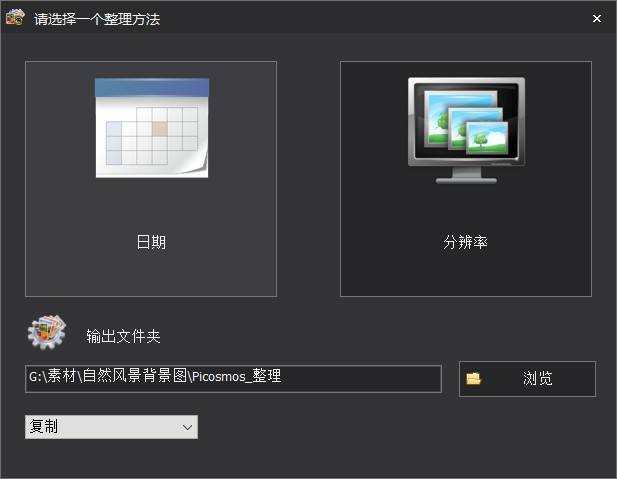The image size is (617, 479).
Task: Close the organize method dialog
Action: 596,18
